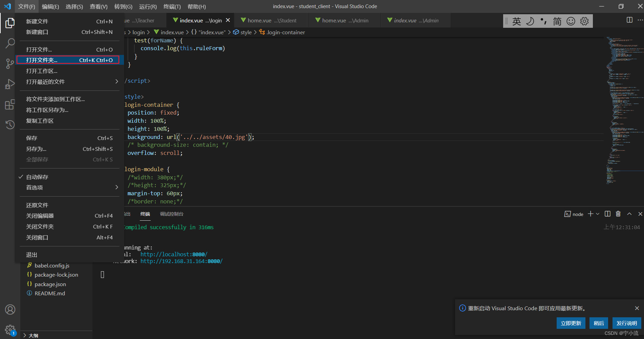Viewport: 644px width, 339px height.
Task: Open the Timeline history icon in activity bar
Action: tap(10, 124)
